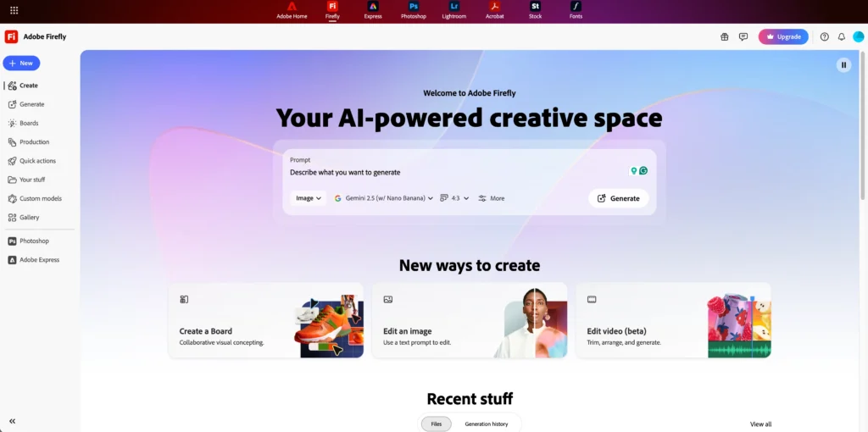
Task: Open the apps grid launcher icon
Action: click(x=14, y=10)
